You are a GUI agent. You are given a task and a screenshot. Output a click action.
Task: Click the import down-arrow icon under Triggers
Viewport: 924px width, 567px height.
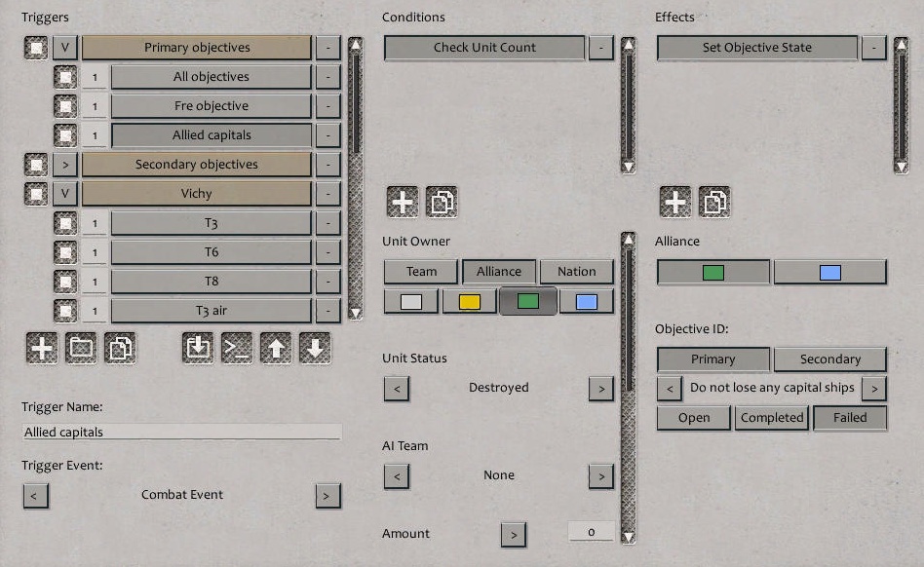pos(198,347)
